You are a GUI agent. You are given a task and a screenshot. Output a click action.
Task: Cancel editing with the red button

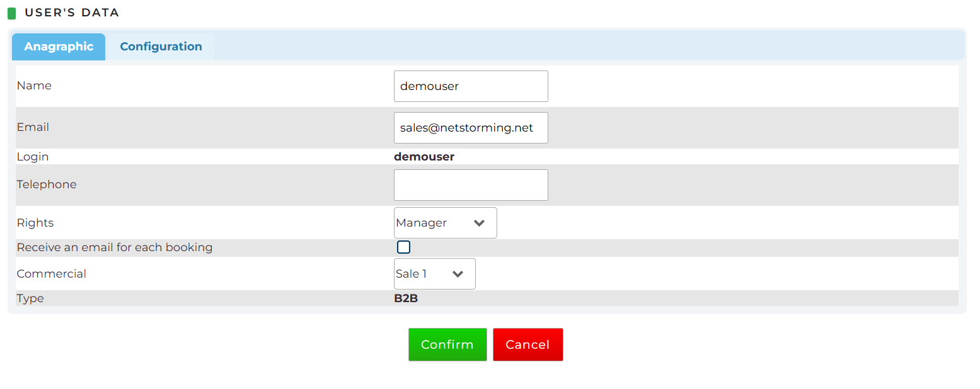(528, 344)
